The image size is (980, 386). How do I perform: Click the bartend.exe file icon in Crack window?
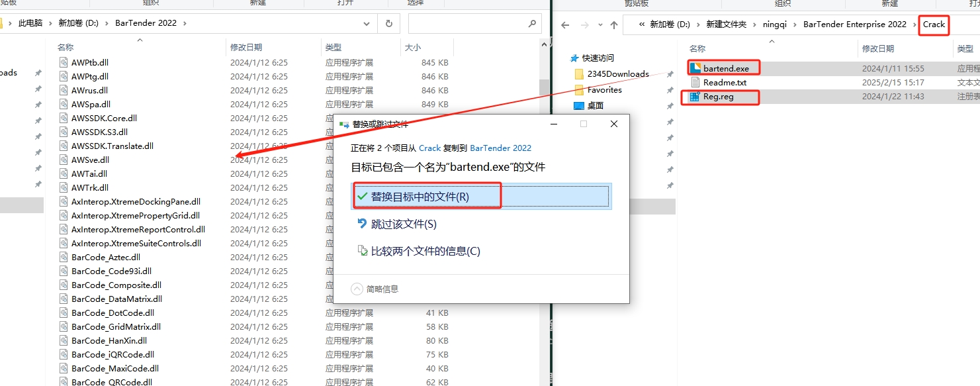click(x=695, y=68)
